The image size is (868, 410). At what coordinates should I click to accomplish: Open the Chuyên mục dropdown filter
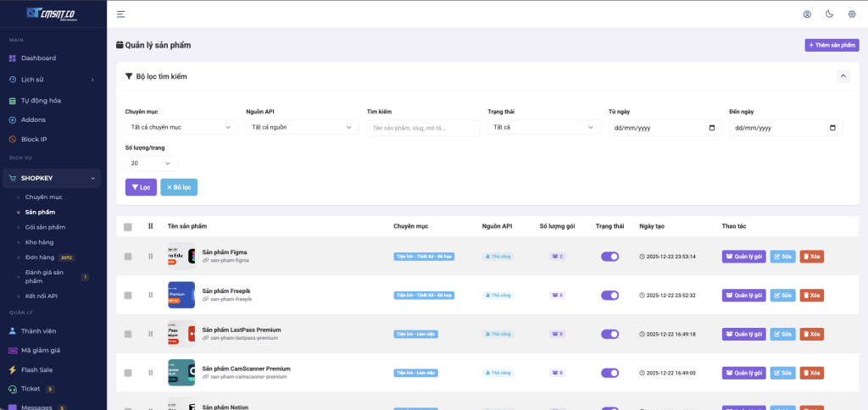[181, 128]
